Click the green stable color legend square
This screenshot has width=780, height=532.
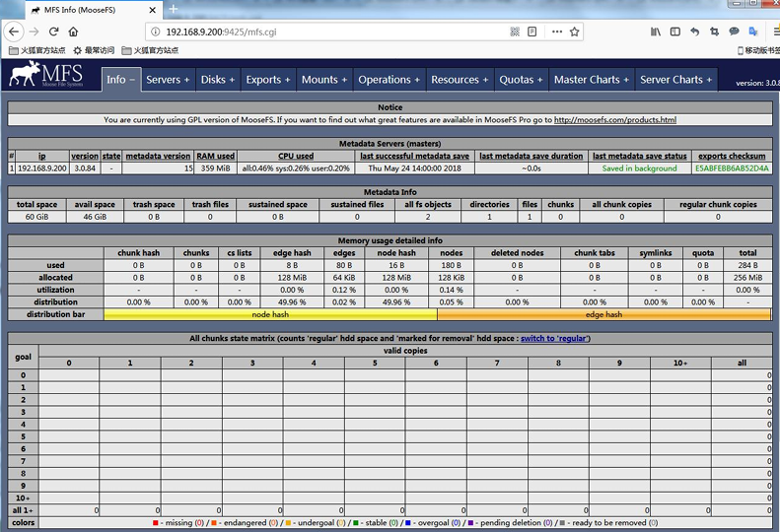356,523
